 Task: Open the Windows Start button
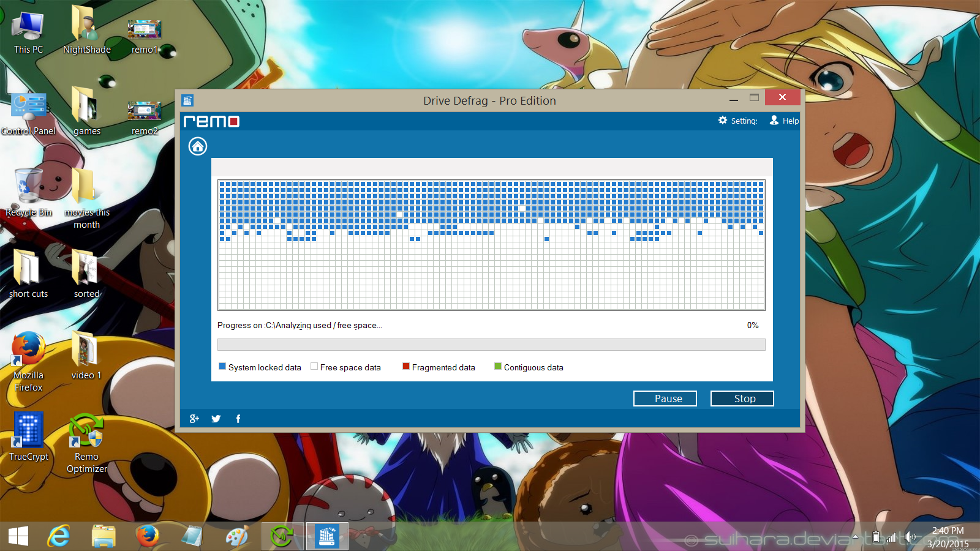point(18,536)
